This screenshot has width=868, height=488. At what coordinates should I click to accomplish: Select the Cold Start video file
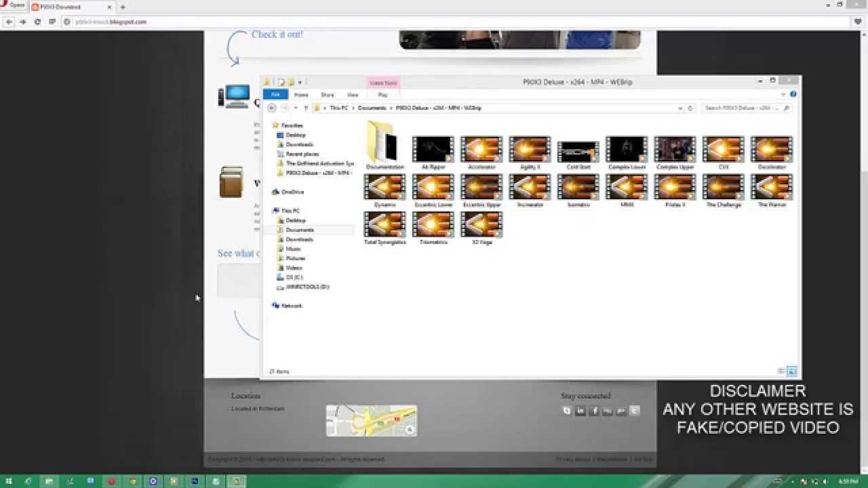(578, 155)
